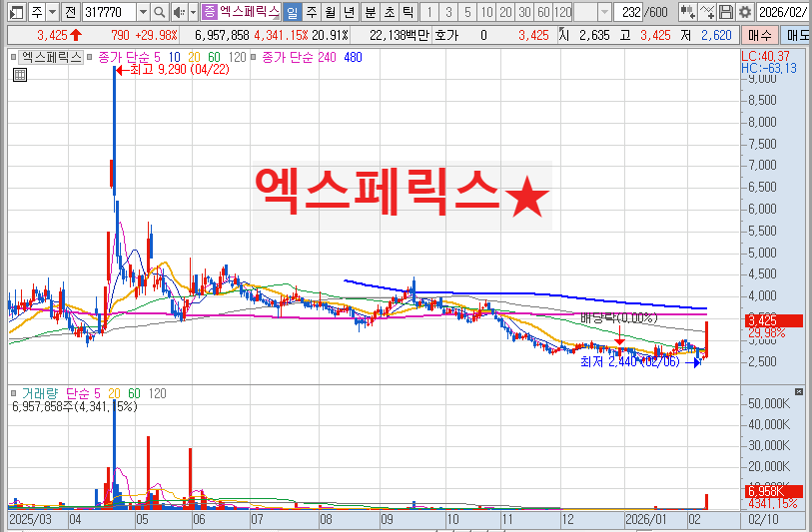
Task: Open the side panel toggle icon
Action: click(x=17, y=12)
